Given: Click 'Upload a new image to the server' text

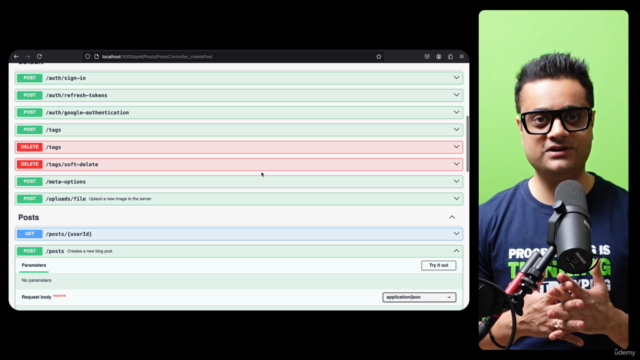Looking at the screenshot, I should pos(120,199).
